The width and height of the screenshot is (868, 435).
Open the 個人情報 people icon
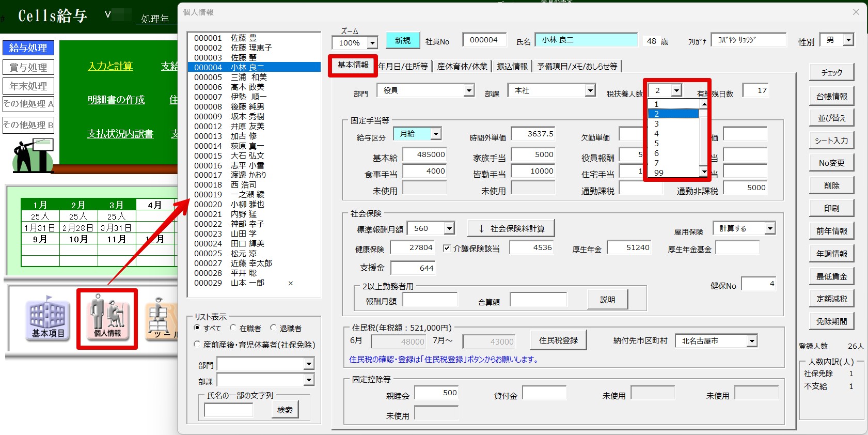pos(107,318)
